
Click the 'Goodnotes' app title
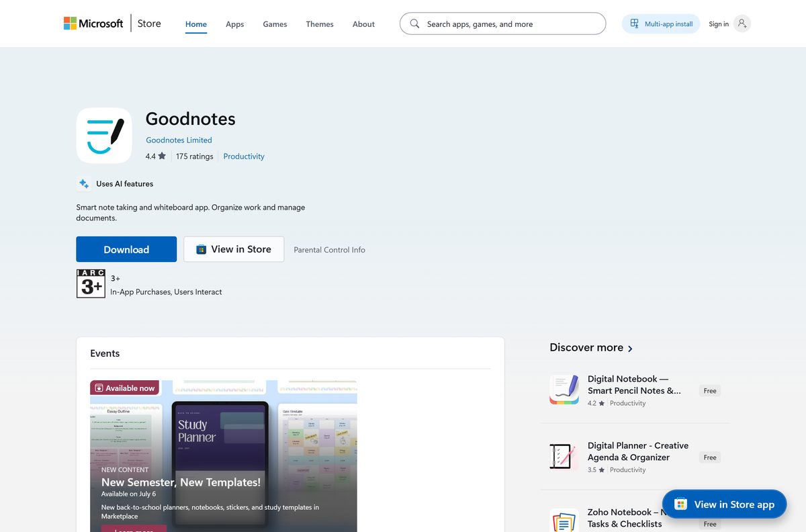[190, 119]
